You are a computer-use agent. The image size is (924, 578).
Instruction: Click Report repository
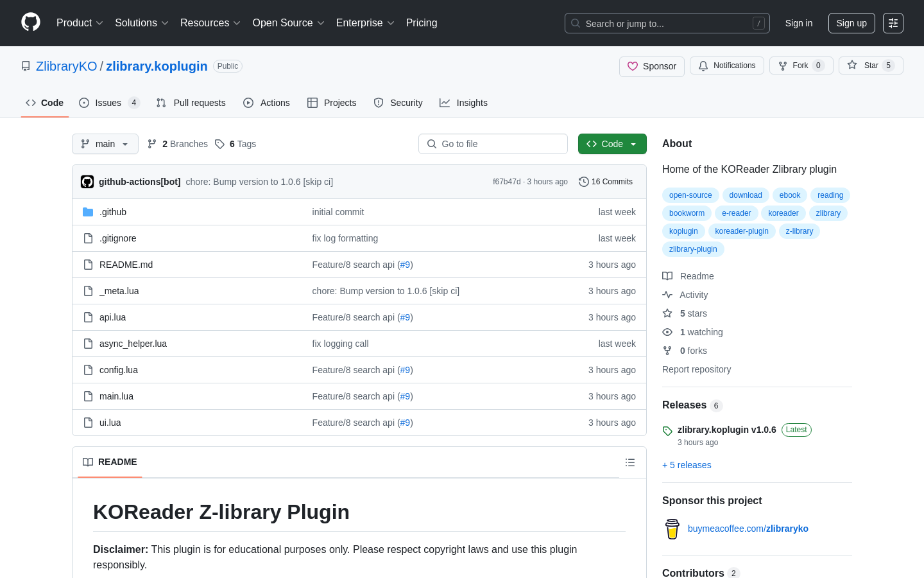[696, 369]
